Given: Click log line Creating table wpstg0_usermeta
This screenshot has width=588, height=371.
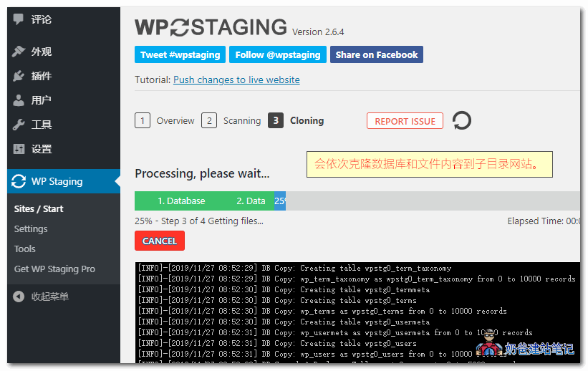Looking at the screenshot, I should [284, 322].
